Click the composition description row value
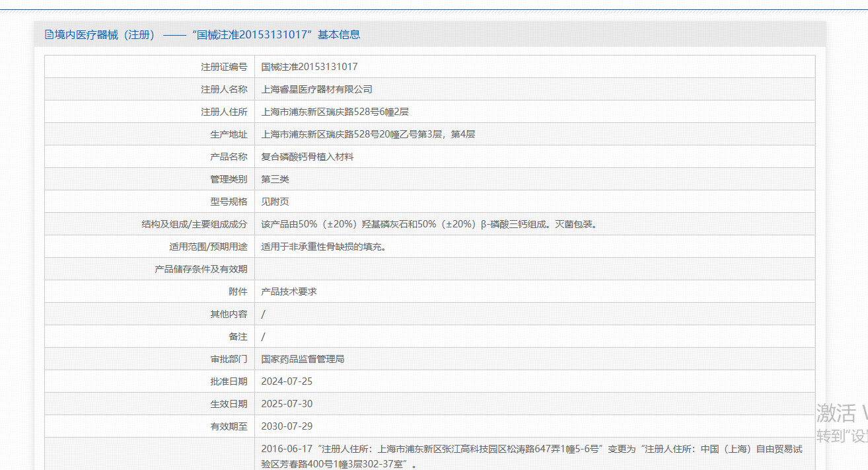The width and height of the screenshot is (868, 470). coord(429,223)
